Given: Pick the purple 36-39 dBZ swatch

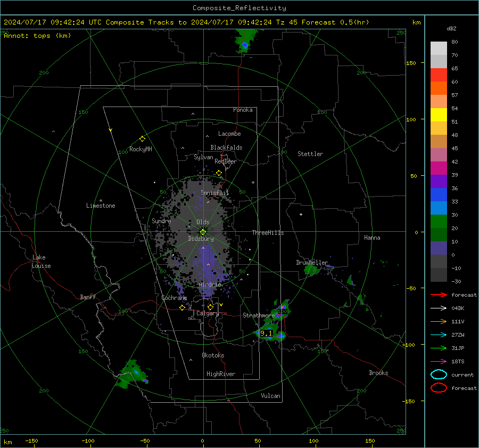Looking at the screenshot, I should pyautogui.click(x=439, y=182).
